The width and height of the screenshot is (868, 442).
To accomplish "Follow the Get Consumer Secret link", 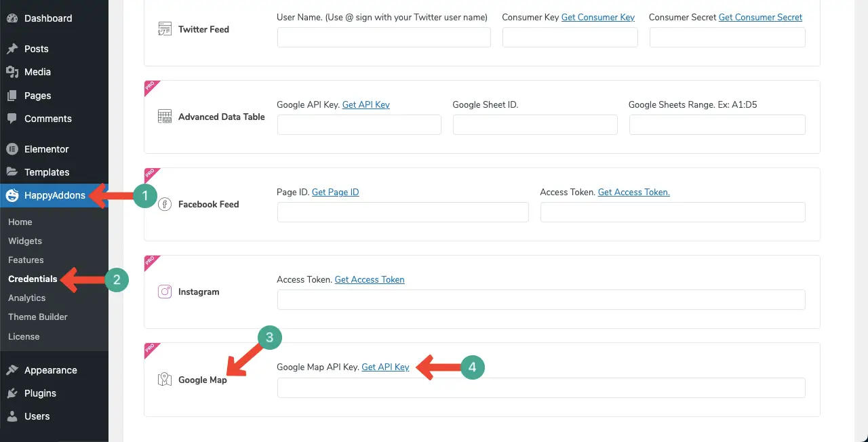I will coord(760,17).
